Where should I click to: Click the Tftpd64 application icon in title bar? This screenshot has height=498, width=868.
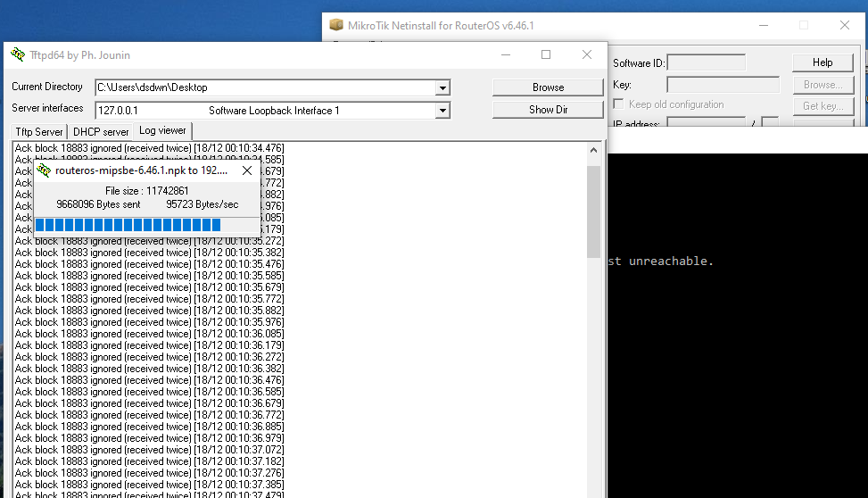[18, 54]
